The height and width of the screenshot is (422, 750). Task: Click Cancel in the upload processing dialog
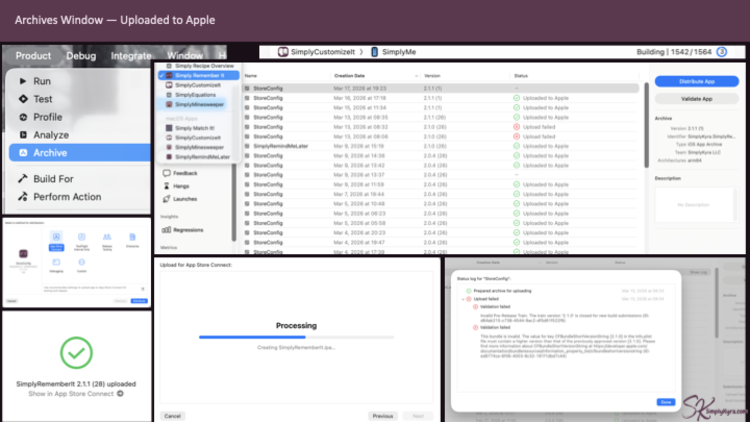pyautogui.click(x=173, y=416)
